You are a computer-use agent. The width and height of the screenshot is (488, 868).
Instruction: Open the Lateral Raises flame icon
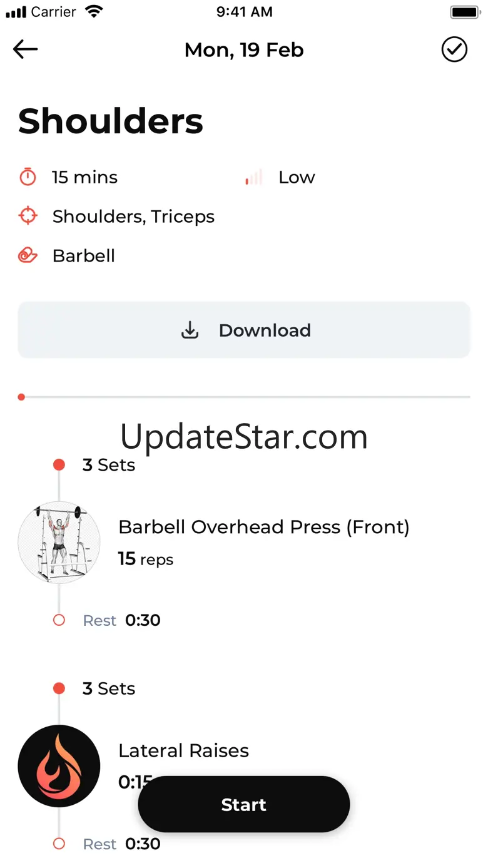pos(59,766)
